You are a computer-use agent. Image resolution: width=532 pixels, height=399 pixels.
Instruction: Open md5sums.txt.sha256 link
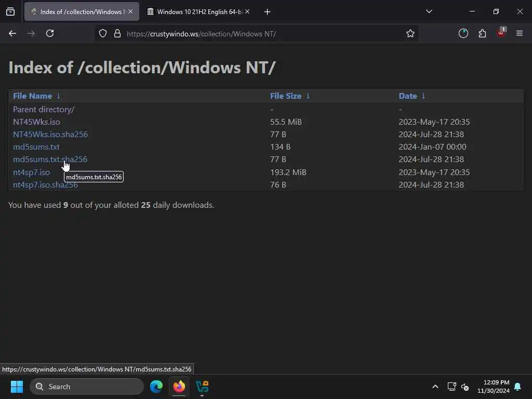point(50,159)
